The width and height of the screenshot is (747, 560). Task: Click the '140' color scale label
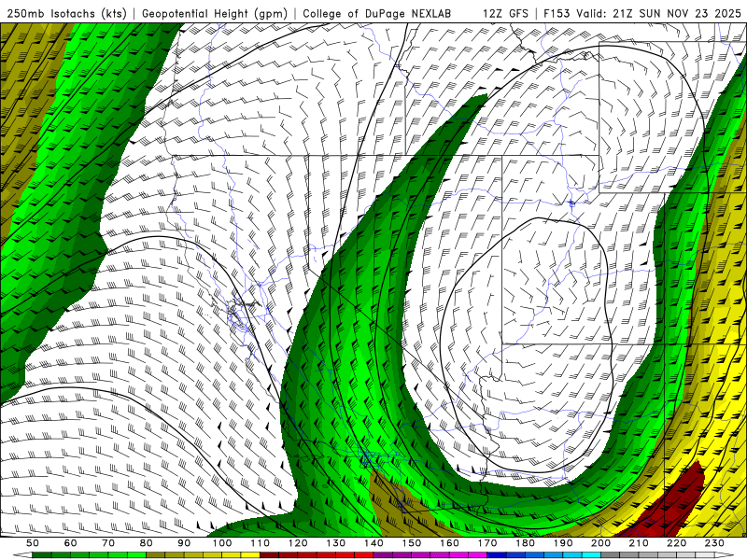(373, 543)
